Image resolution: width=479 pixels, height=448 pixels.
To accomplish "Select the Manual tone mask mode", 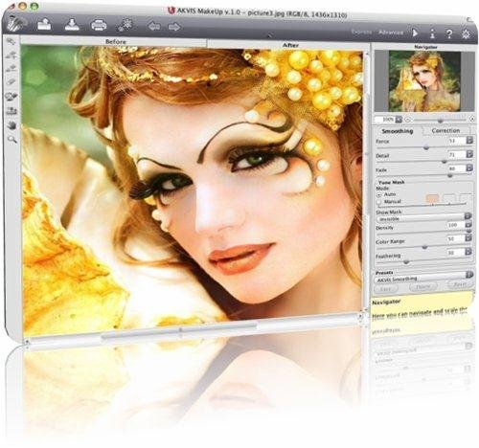I will [379, 202].
